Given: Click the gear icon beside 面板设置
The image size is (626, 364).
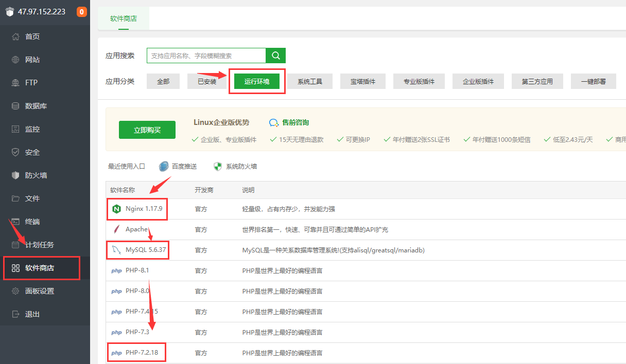Looking at the screenshot, I should 15,291.
